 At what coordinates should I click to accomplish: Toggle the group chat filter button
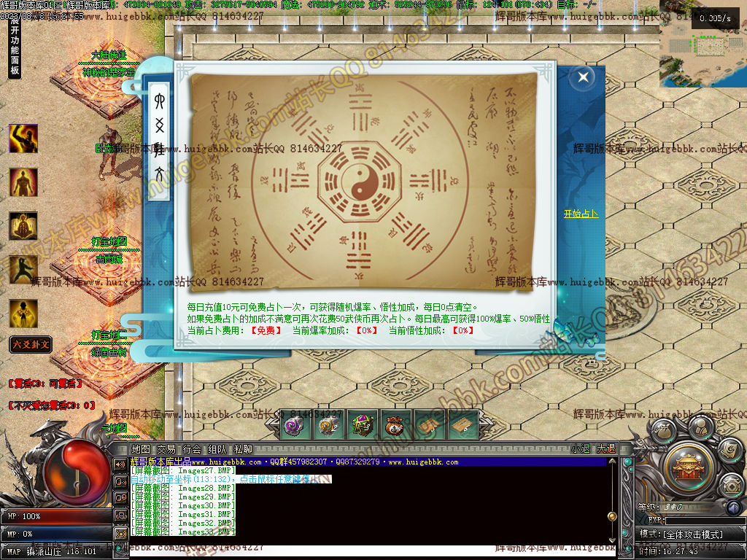pos(120,516)
